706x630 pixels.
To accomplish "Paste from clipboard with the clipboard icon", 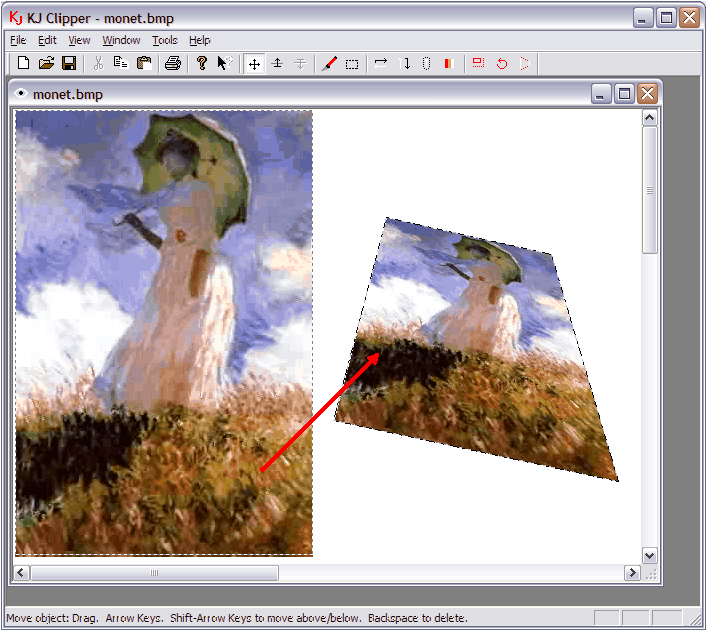I will click(144, 63).
